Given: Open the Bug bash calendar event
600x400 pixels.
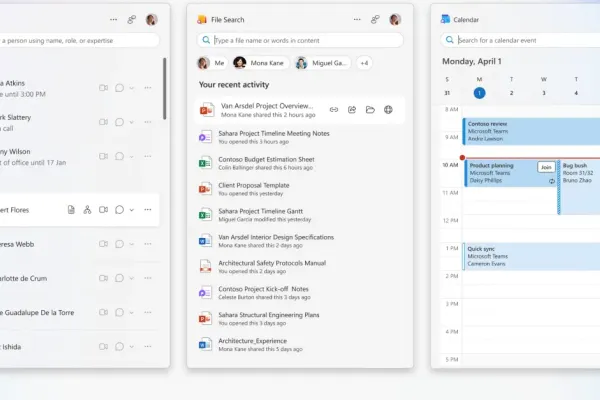Looking at the screenshot, I should [x=579, y=187].
